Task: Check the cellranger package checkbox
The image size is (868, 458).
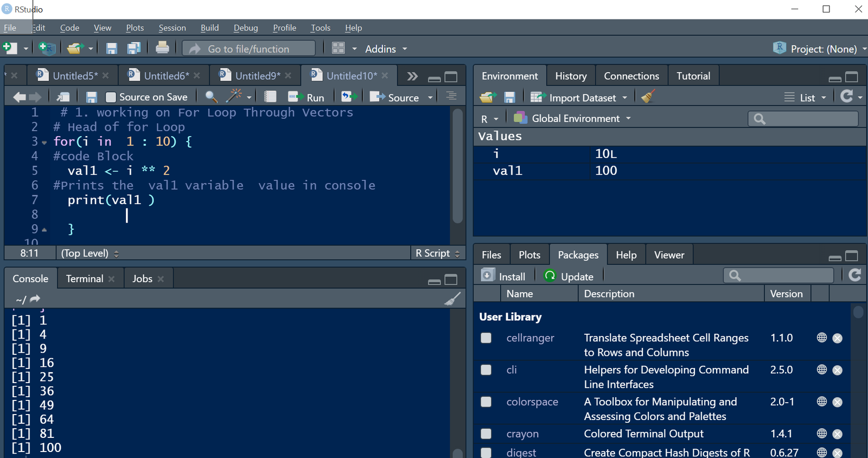Action: pyautogui.click(x=486, y=338)
